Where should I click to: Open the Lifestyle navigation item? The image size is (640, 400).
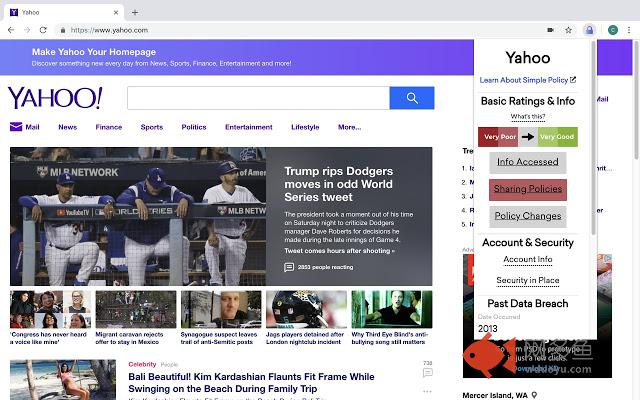(x=305, y=127)
